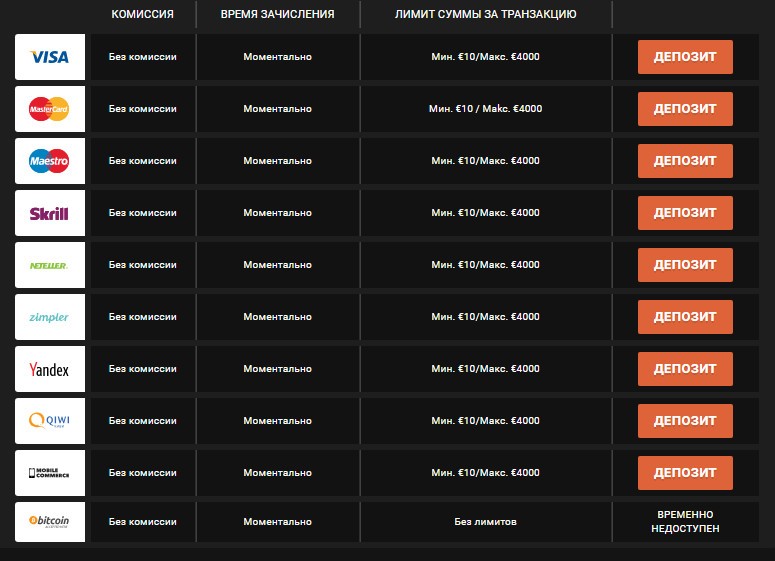Click 'Без комиссии' in the Skrill row

(x=142, y=213)
